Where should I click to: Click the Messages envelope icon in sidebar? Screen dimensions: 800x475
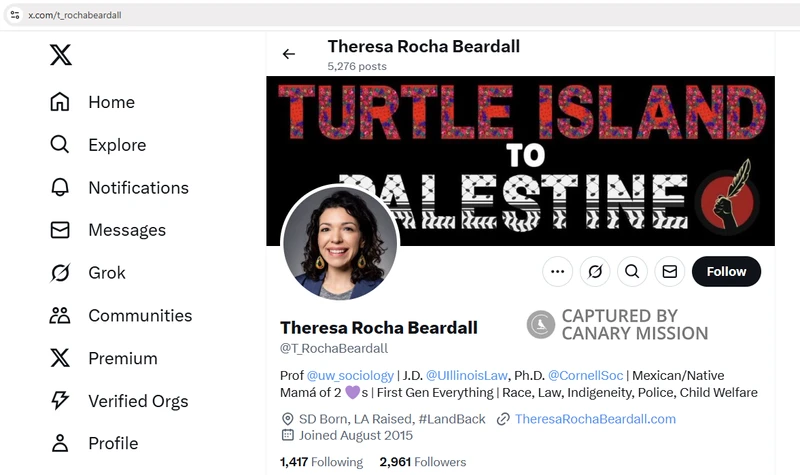(x=60, y=230)
